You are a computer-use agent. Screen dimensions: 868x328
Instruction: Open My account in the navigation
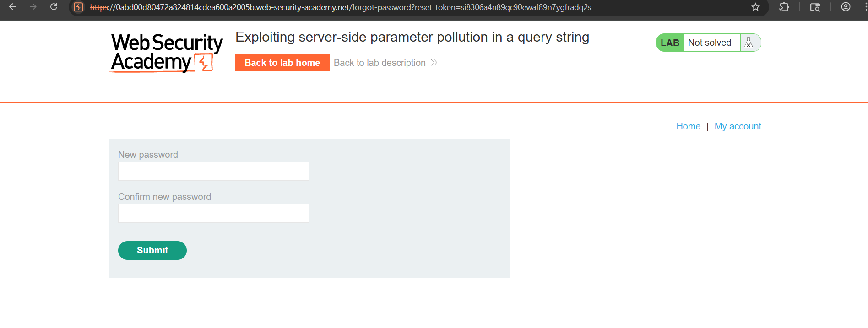738,126
